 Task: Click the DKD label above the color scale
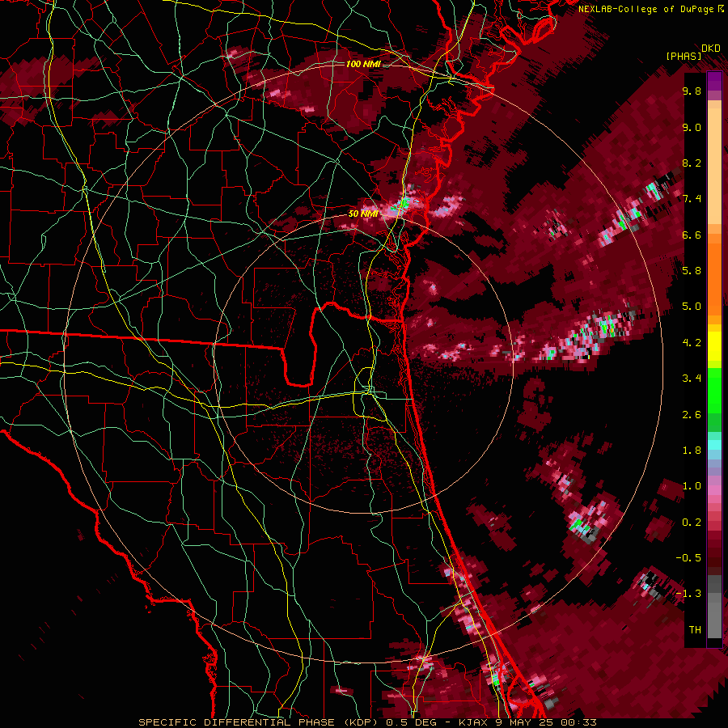pos(710,49)
